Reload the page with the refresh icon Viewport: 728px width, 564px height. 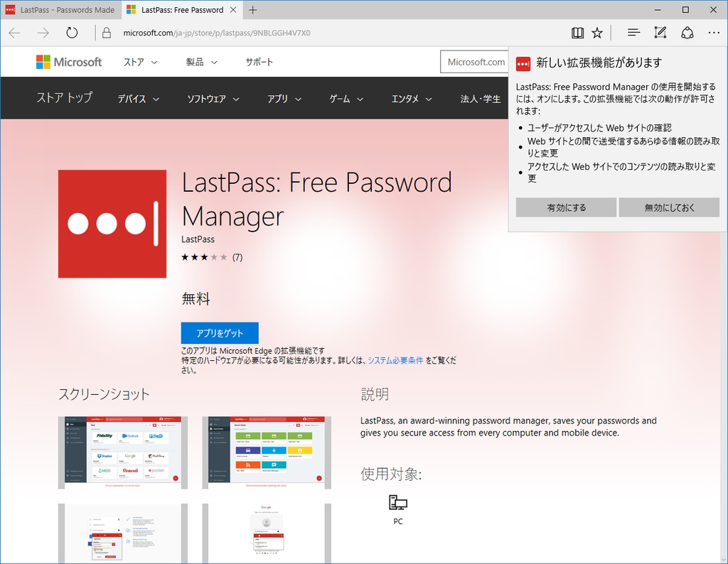72,33
